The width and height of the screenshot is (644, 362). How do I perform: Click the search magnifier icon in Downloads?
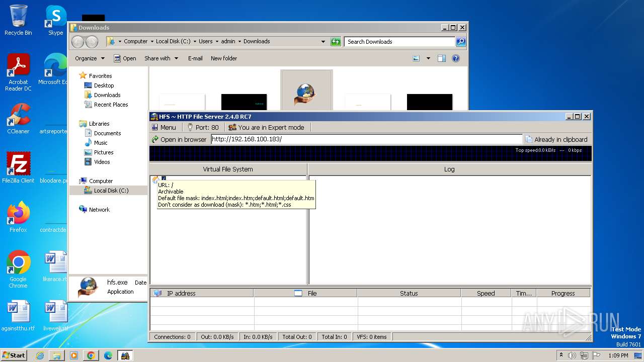click(x=460, y=42)
